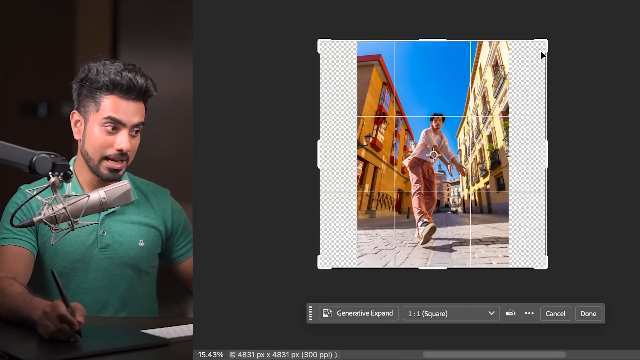The width and height of the screenshot is (640, 360).
Task: Click the crop center pivot crosshair
Action: [433, 154]
